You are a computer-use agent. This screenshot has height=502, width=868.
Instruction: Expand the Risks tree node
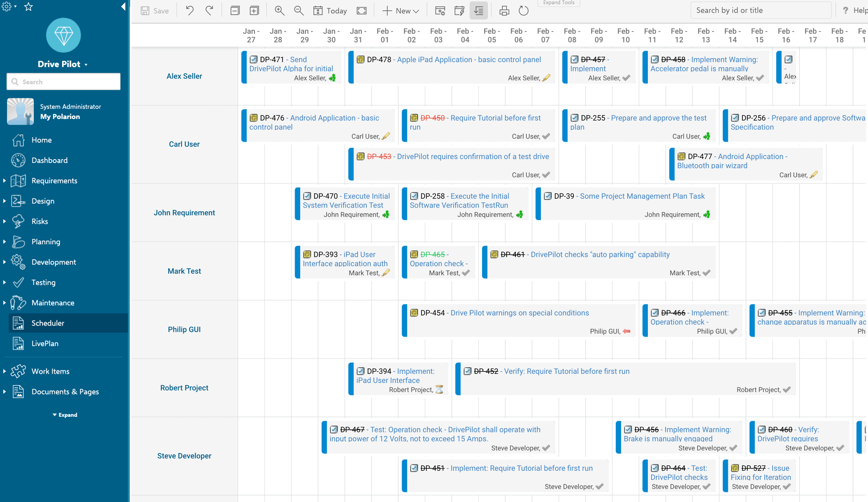tap(5, 221)
